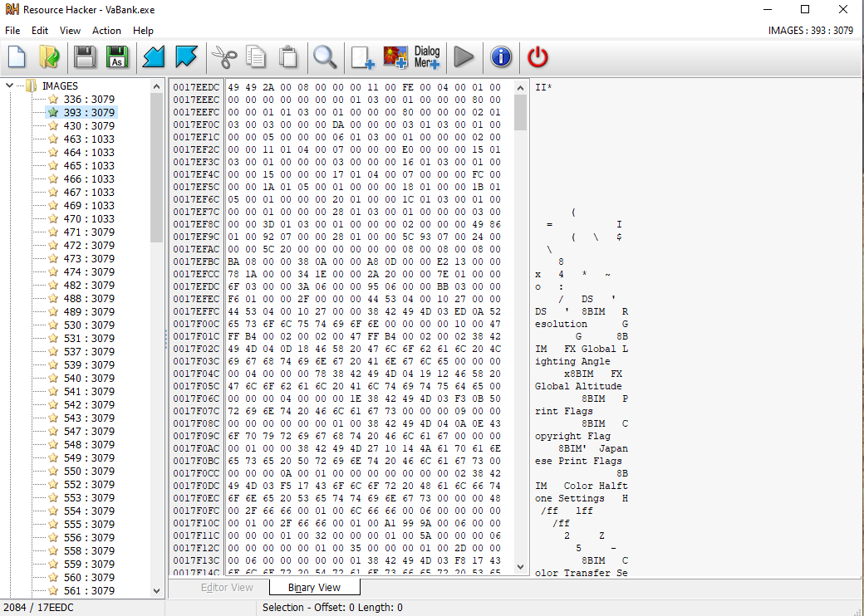Select resource 467 : 1033
Screen dimensions: 864x616
89,192
